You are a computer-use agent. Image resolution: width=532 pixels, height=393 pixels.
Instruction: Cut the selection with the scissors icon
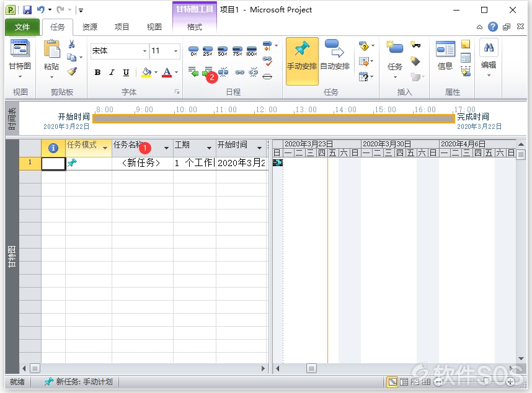pos(71,44)
